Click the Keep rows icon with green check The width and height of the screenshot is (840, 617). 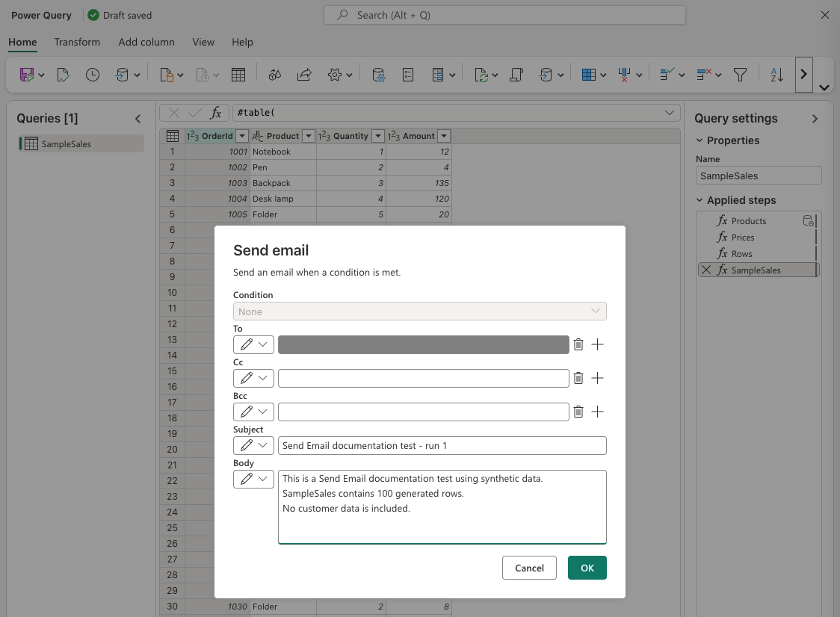[x=667, y=75]
